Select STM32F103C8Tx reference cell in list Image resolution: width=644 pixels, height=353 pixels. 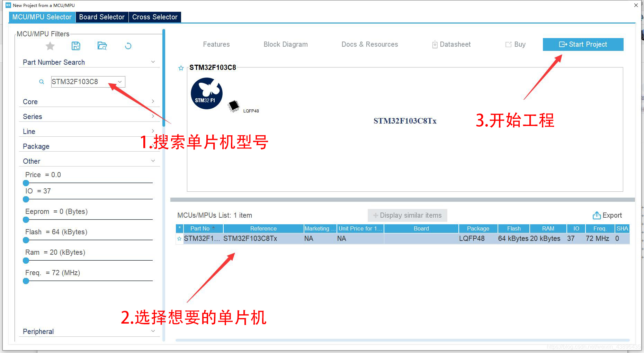tap(263, 238)
